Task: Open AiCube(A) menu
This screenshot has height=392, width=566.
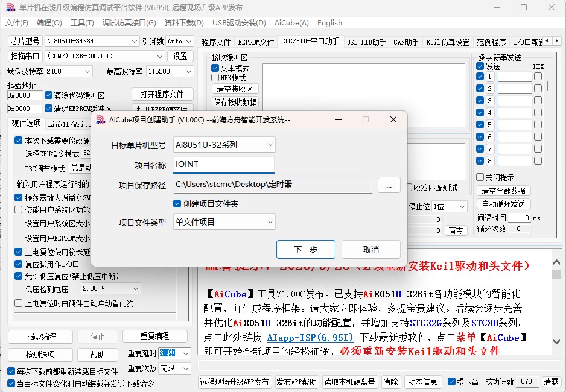Action: [291, 23]
